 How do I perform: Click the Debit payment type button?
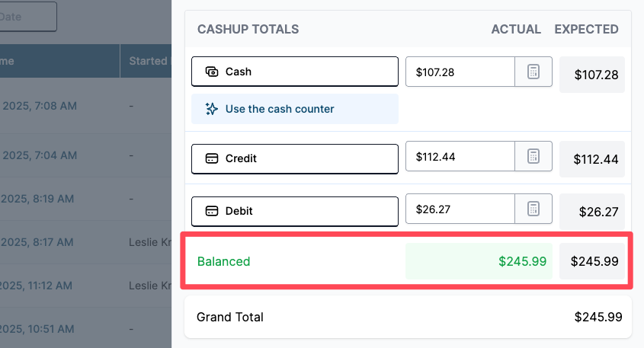[295, 211]
